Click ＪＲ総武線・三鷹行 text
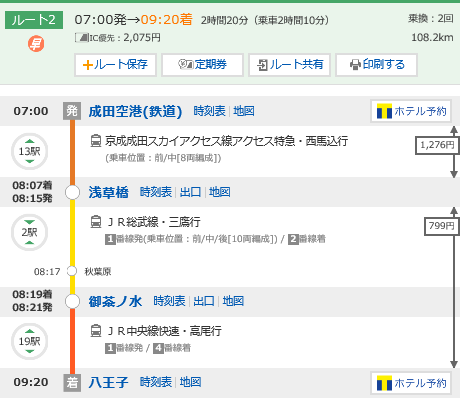466x399 pixels. (x=154, y=222)
